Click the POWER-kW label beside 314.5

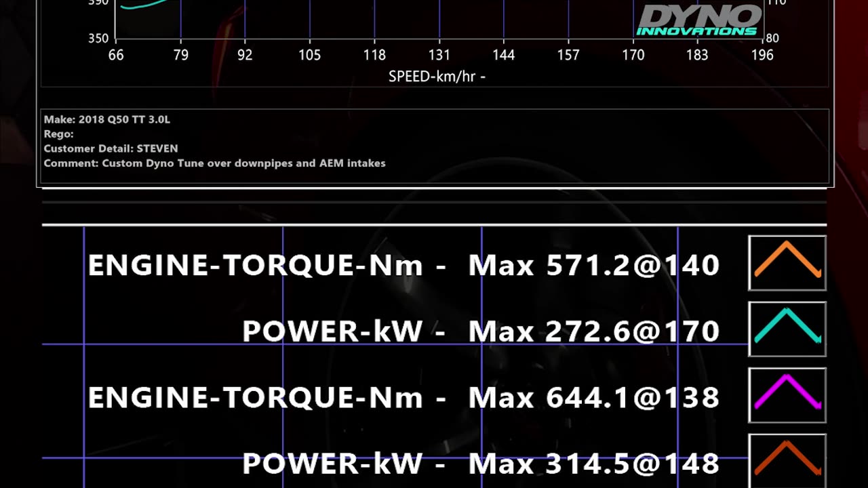tap(332, 464)
